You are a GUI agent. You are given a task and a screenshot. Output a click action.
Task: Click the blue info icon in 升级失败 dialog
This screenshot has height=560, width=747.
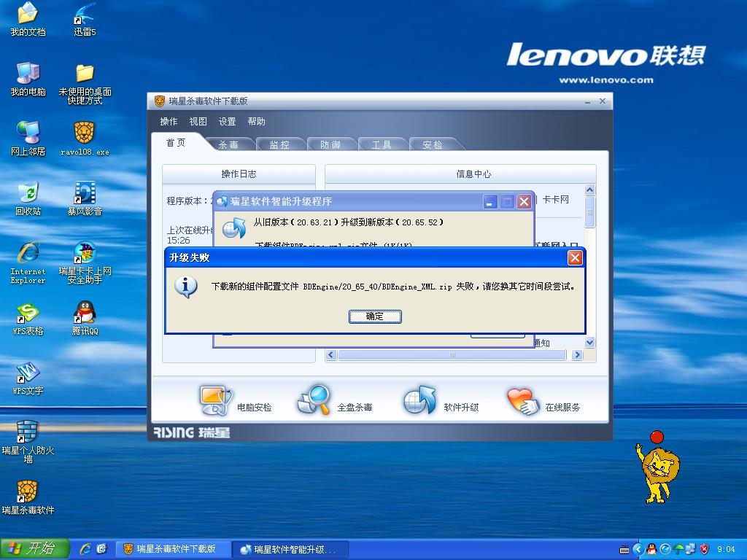pyautogui.click(x=186, y=287)
